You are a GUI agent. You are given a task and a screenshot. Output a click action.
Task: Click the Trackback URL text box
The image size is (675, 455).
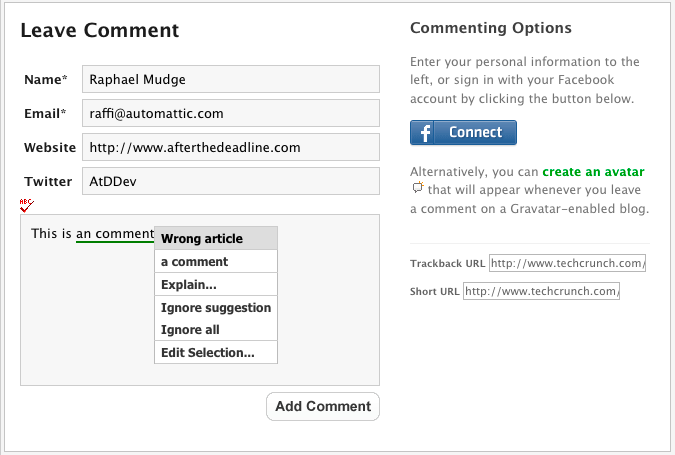point(568,264)
